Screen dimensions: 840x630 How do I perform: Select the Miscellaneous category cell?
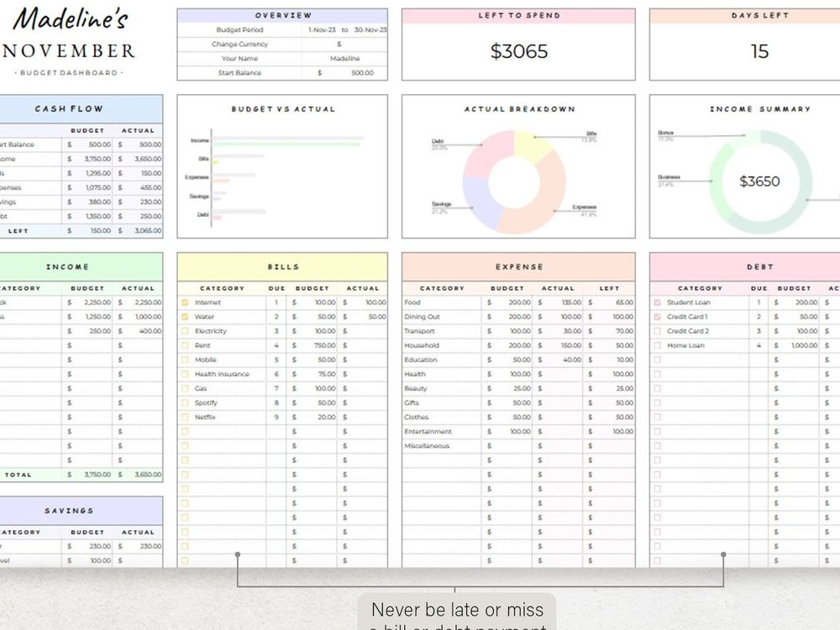[x=442, y=446]
